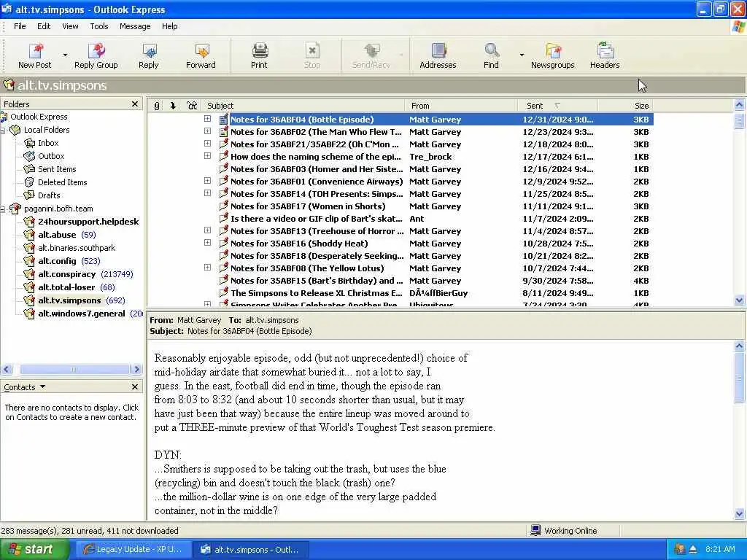Sort by the watch/ignore glasses column

pos(192,106)
